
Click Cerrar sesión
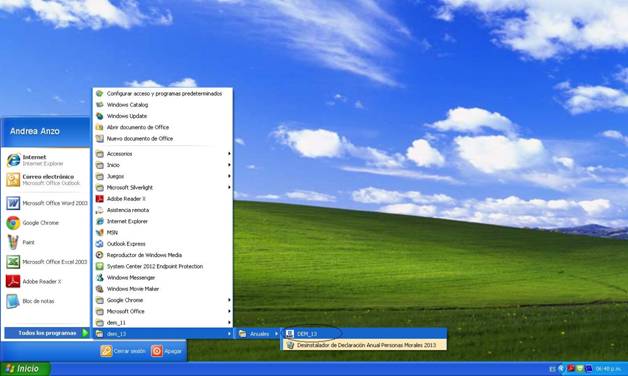click(123, 351)
